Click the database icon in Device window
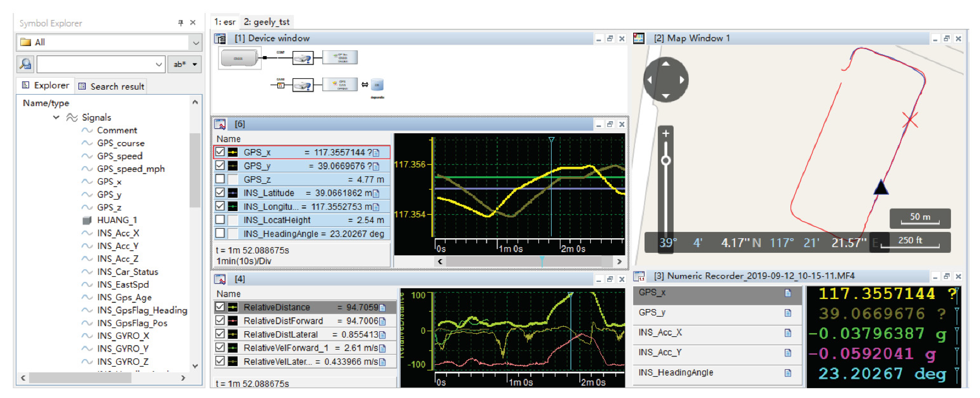The height and width of the screenshot is (398, 980). pos(377,85)
